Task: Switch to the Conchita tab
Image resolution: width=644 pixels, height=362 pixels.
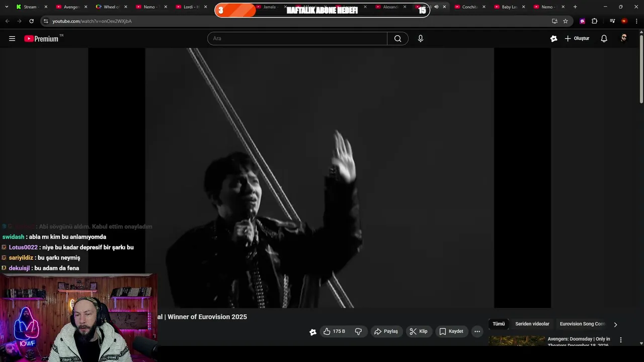Action: point(469,7)
